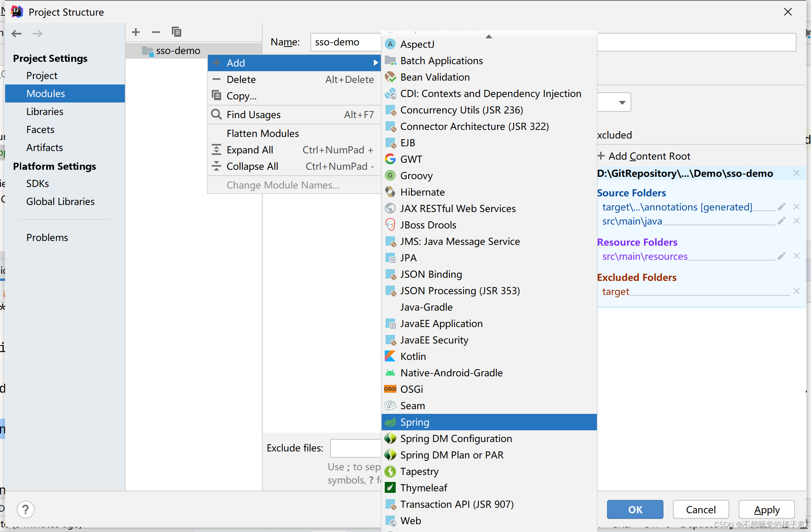811x532 pixels.
Task: Click the Apply button
Action: tap(766, 509)
